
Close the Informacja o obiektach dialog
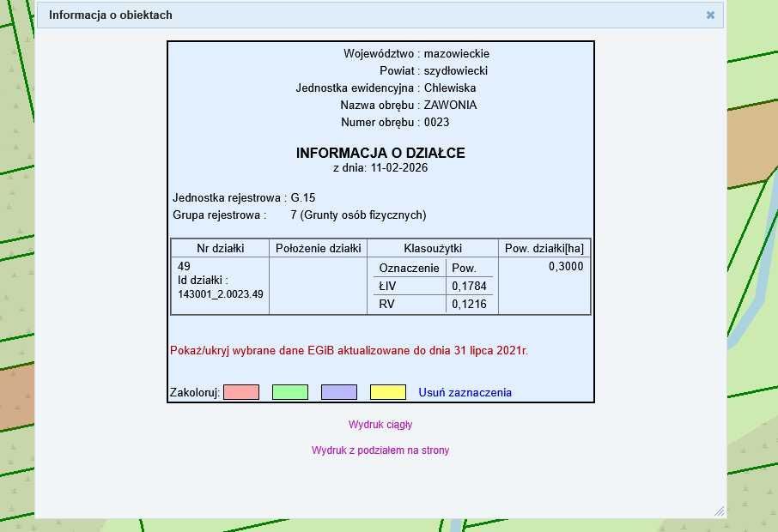point(710,15)
